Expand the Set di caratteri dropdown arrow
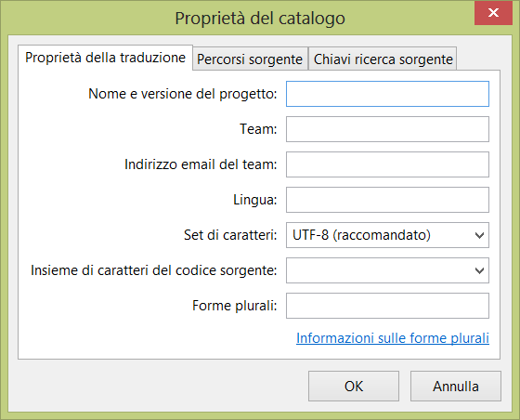Image resolution: width=520 pixels, height=420 pixels. tap(479, 235)
